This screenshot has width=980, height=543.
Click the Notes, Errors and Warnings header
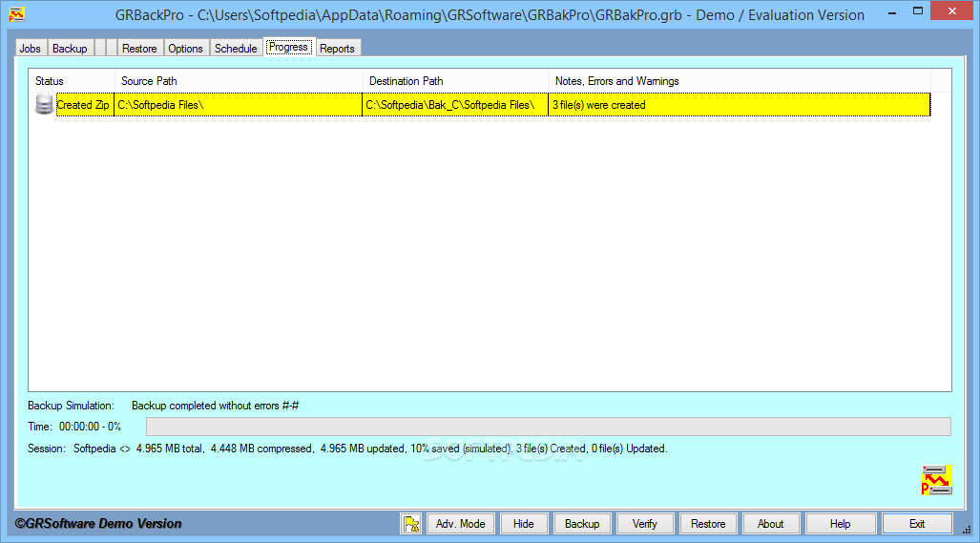pos(740,80)
